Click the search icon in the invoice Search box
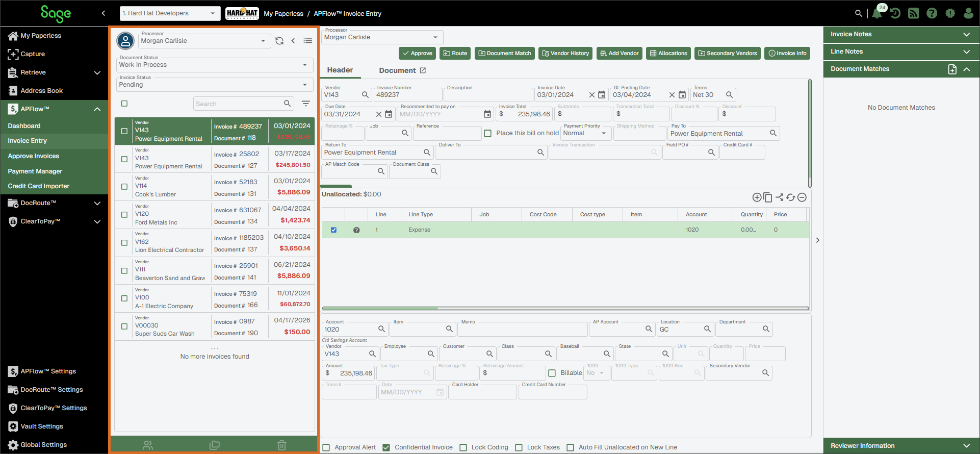 pos(288,104)
